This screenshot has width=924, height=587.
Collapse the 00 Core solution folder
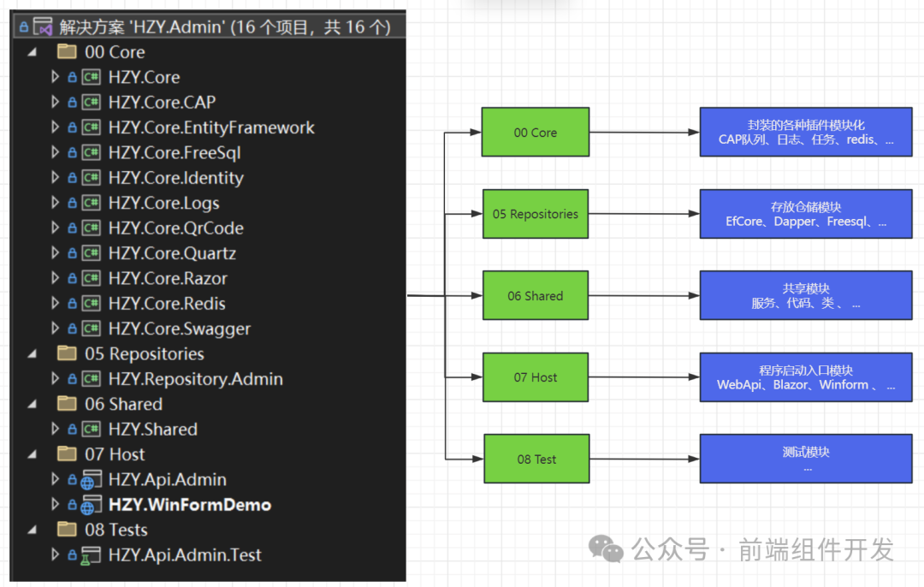(33, 52)
